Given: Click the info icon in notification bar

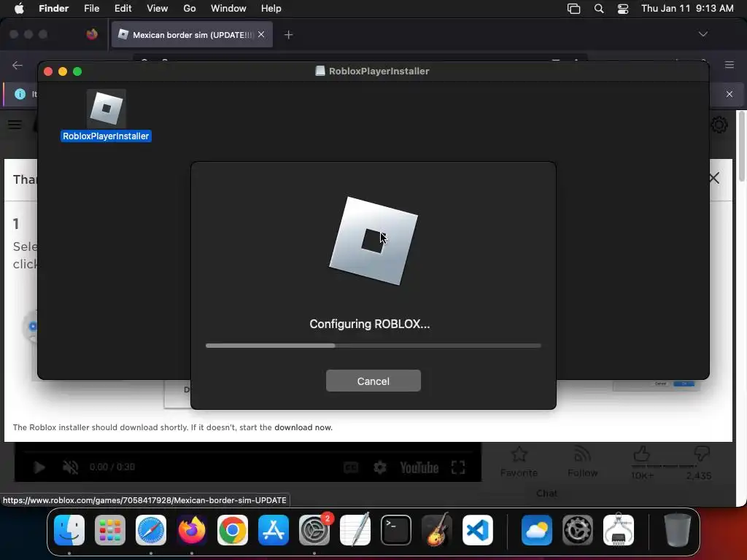Looking at the screenshot, I should pyautogui.click(x=20, y=94).
